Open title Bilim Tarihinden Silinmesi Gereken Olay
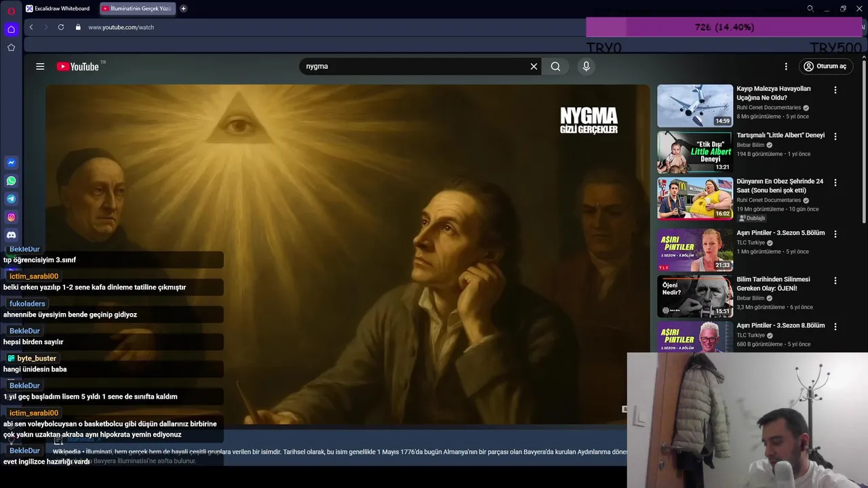The image size is (868, 488). tap(773, 283)
